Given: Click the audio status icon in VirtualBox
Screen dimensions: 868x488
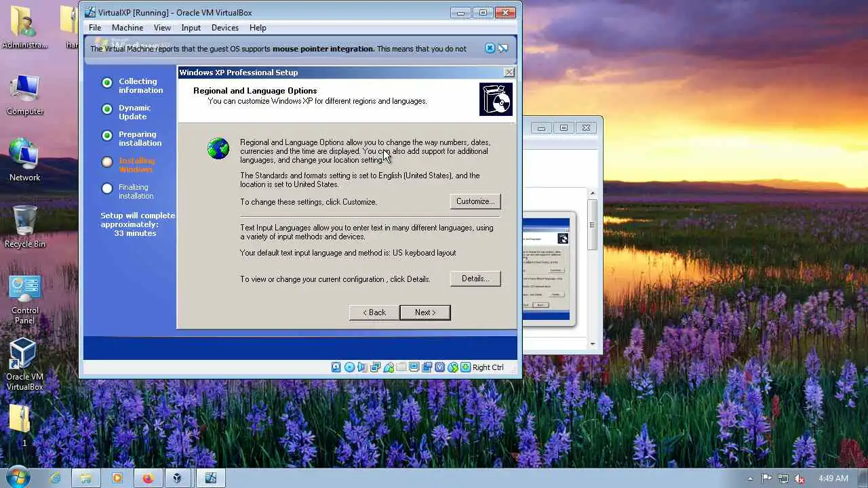Looking at the screenshot, I should click(x=363, y=367).
